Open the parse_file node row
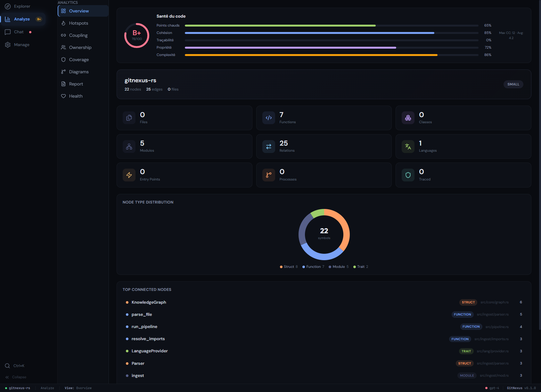The image size is (541, 392). (324, 314)
